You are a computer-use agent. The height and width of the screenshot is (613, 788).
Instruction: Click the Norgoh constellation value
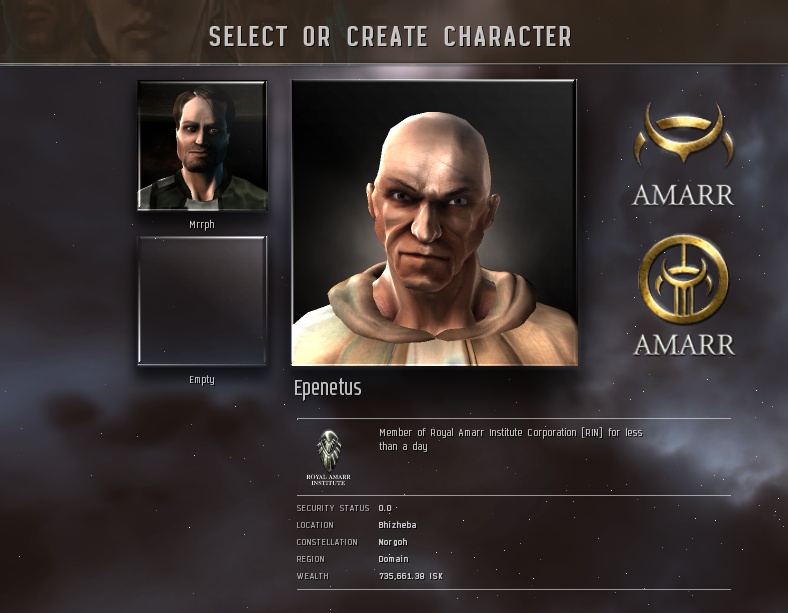393,542
